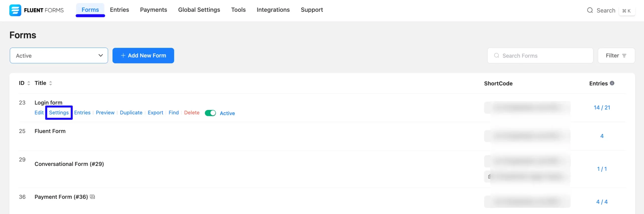644x214 pixels.
Task: Click the ShortCode column header
Action: pyautogui.click(x=498, y=83)
